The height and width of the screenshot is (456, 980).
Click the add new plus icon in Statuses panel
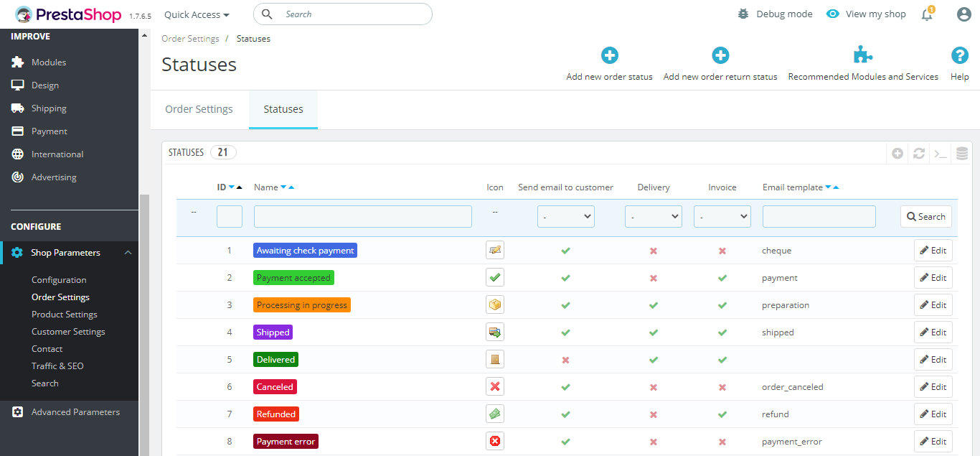click(897, 153)
